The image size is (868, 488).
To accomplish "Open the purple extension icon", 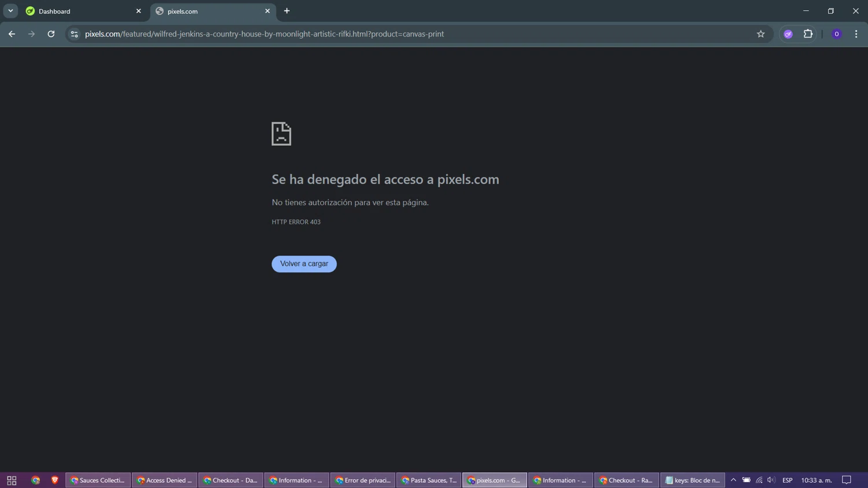I will [x=788, y=34].
